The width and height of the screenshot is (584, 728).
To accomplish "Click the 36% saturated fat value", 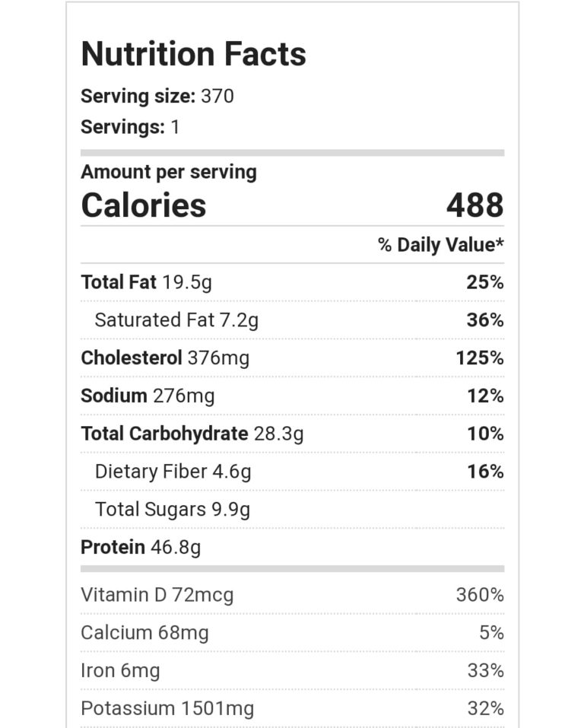I will point(484,320).
